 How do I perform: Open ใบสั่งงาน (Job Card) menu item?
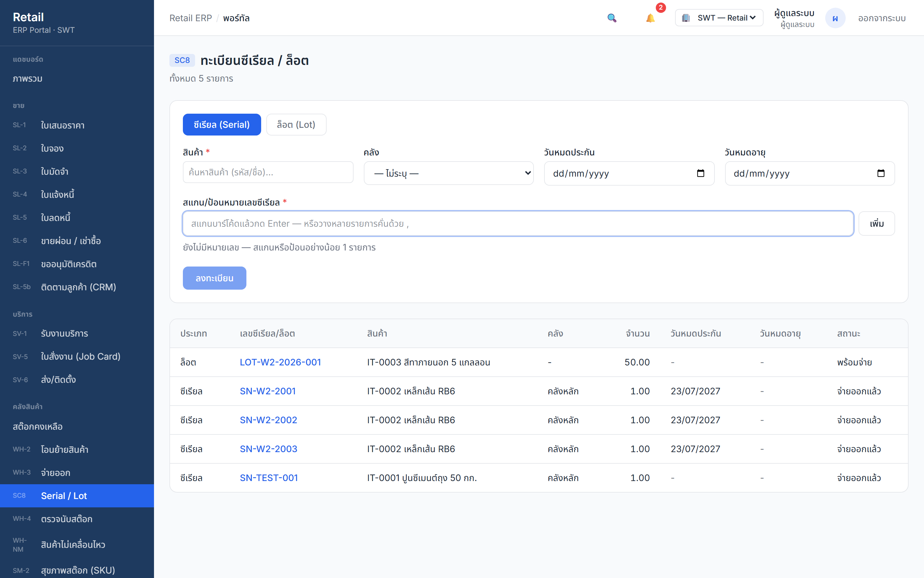point(77,356)
